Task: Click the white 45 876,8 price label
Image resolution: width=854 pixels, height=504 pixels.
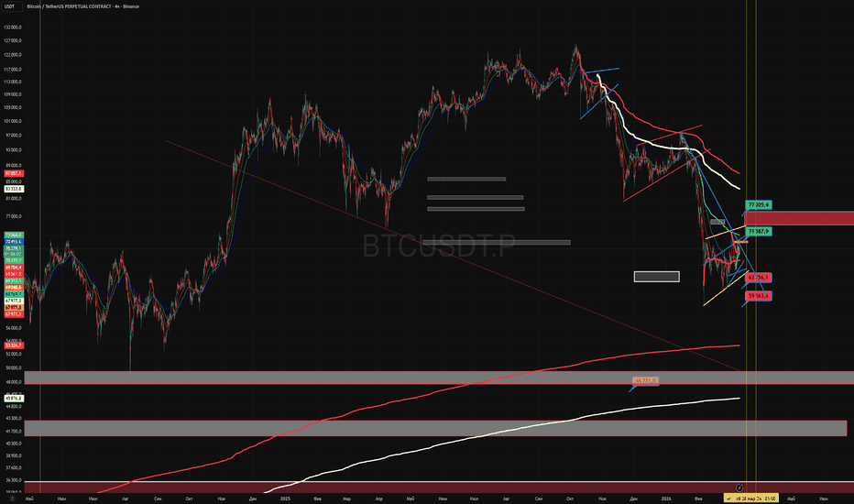Action: tap(14, 399)
